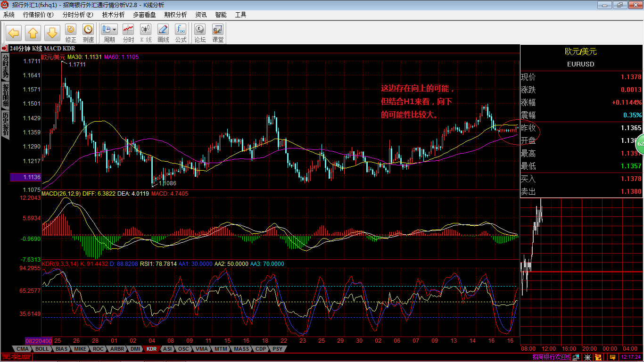Switch to the BOLL indicator tab
Image resolution: width=644 pixels, height=362 pixels.
(x=42, y=349)
